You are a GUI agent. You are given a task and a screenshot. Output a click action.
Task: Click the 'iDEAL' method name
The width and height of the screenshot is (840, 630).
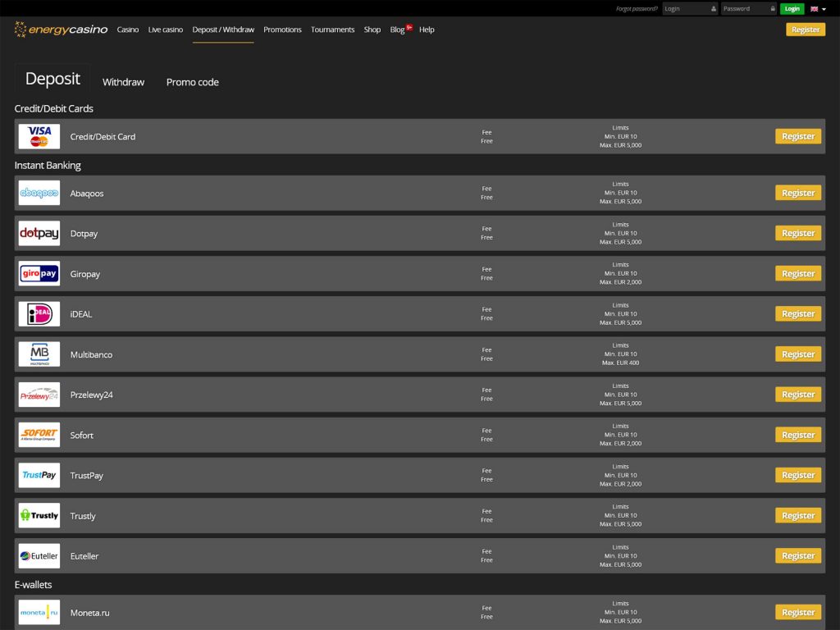81,314
